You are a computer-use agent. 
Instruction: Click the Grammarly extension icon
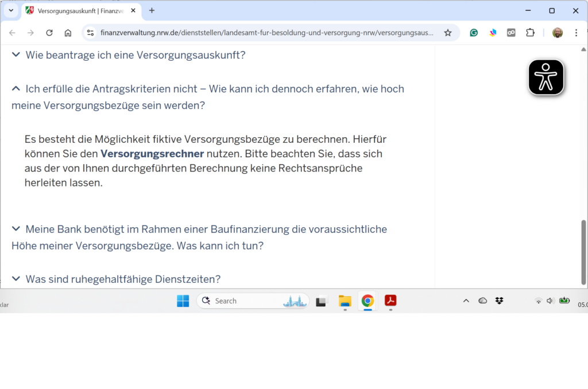474,33
